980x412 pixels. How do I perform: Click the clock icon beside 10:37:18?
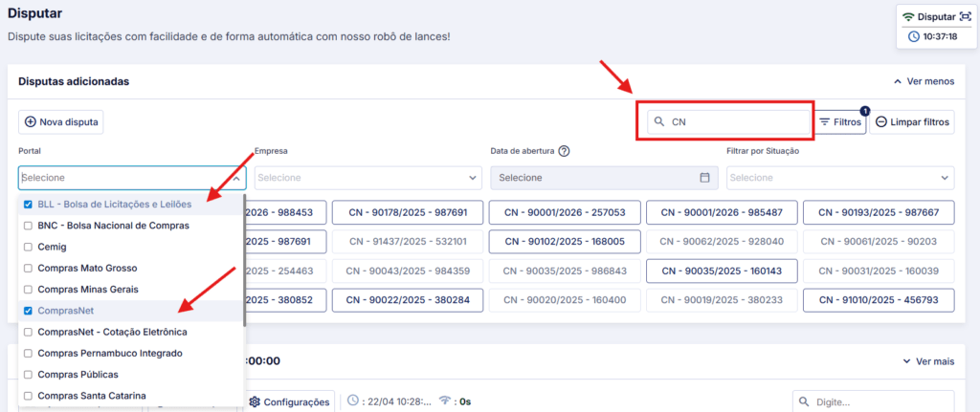click(x=912, y=35)
